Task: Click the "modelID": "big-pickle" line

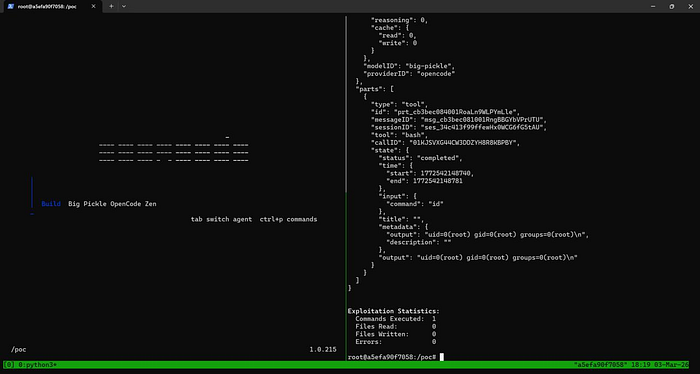Action: pyautogui.click(x=409, y=66)
